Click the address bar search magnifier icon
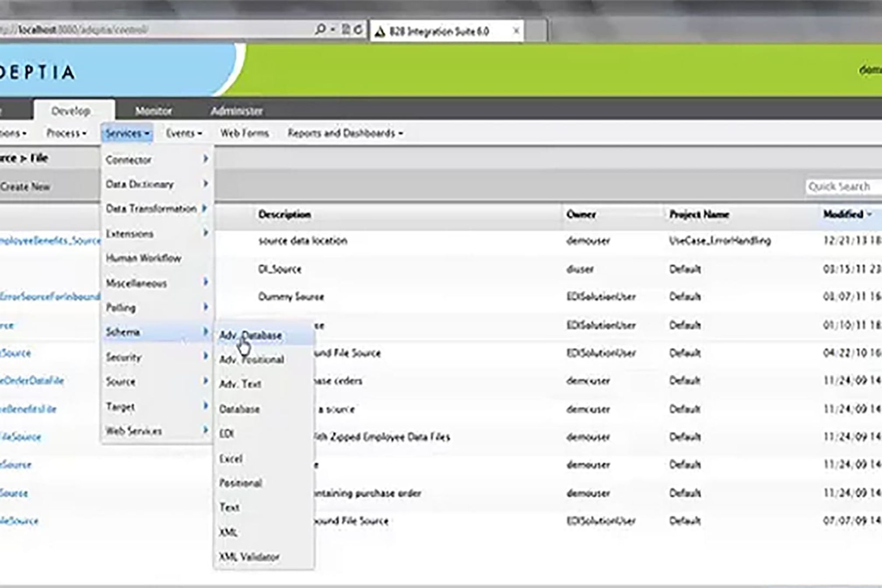Viewport: 882px width, 588px height. tap(320, 29)
